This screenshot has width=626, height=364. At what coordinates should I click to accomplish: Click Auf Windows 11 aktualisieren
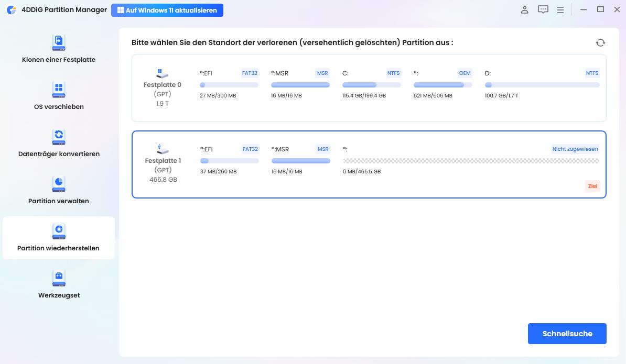tap(167, 10)
